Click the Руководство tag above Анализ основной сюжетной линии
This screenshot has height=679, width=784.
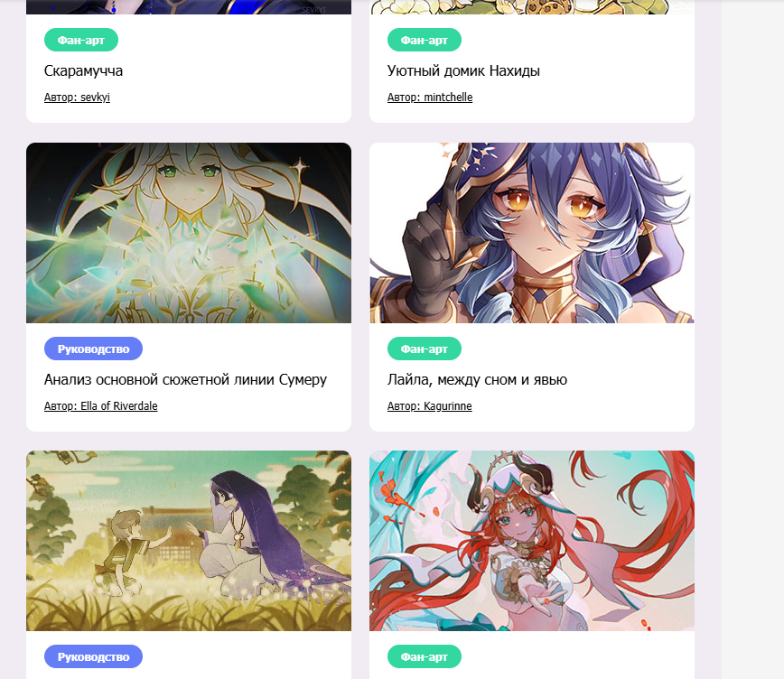pyautogui.click(x=93, y=349)
